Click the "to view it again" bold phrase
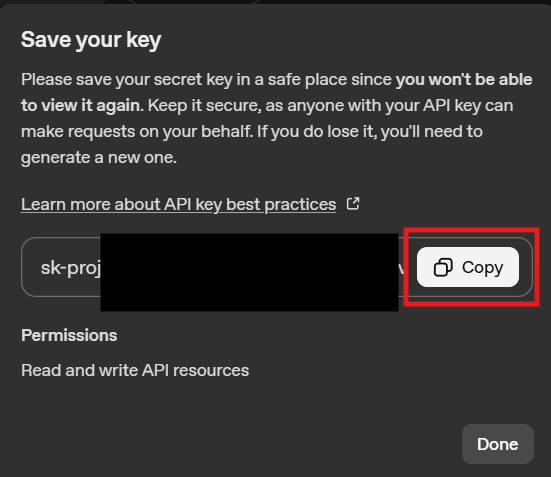Screen dimensions: 551x477 click(x=82, y=105)
